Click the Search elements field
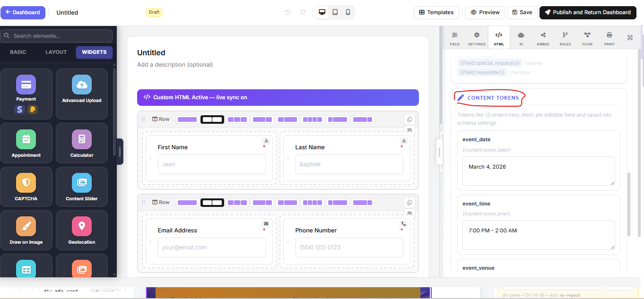The image size is (644, 299). (x=56, y=36)
